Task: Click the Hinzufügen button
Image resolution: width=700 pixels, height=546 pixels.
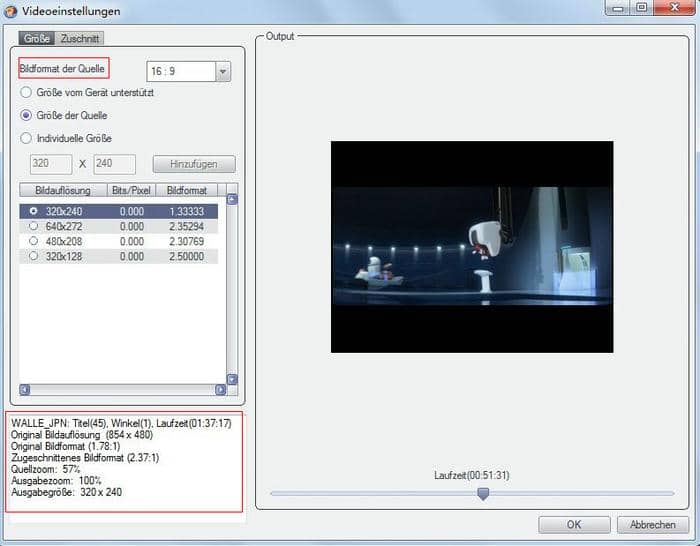Action: pos(194,164)
